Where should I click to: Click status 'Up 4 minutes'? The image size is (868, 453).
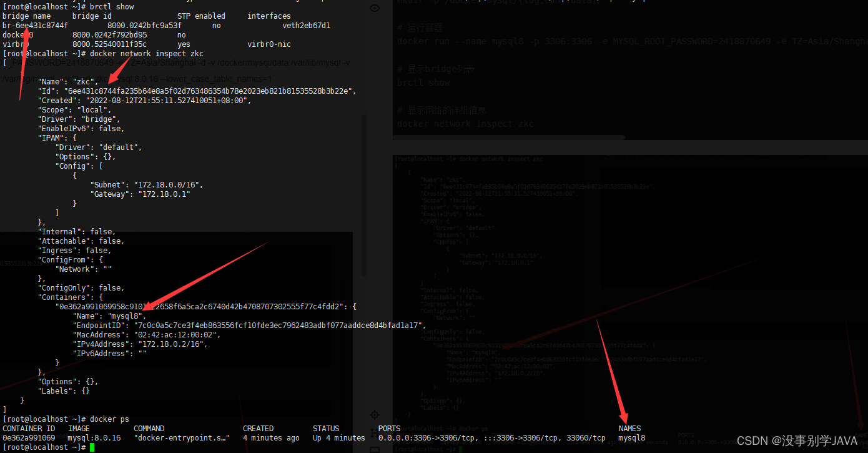pyautogui.click(x=339, y=438)
